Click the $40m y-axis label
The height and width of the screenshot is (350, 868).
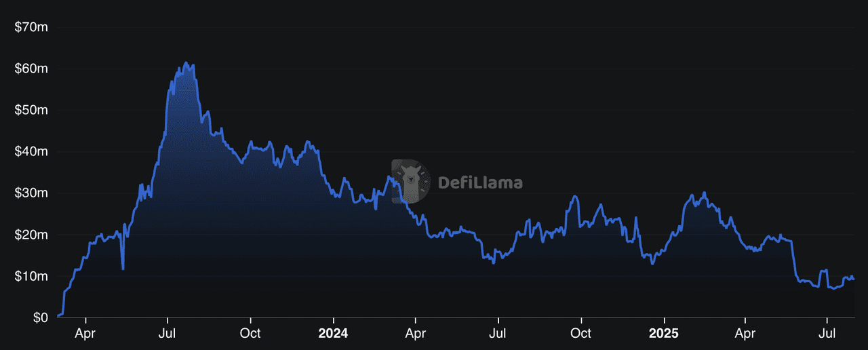30,151
